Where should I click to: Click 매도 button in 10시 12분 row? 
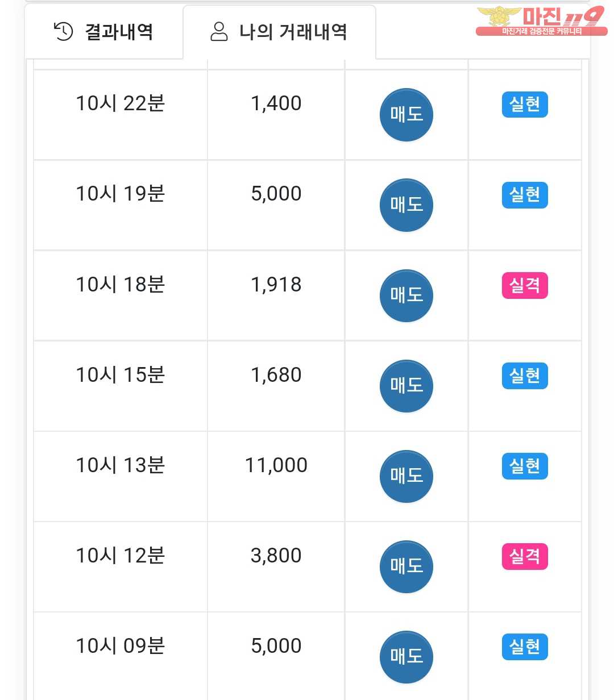[406, 566]
